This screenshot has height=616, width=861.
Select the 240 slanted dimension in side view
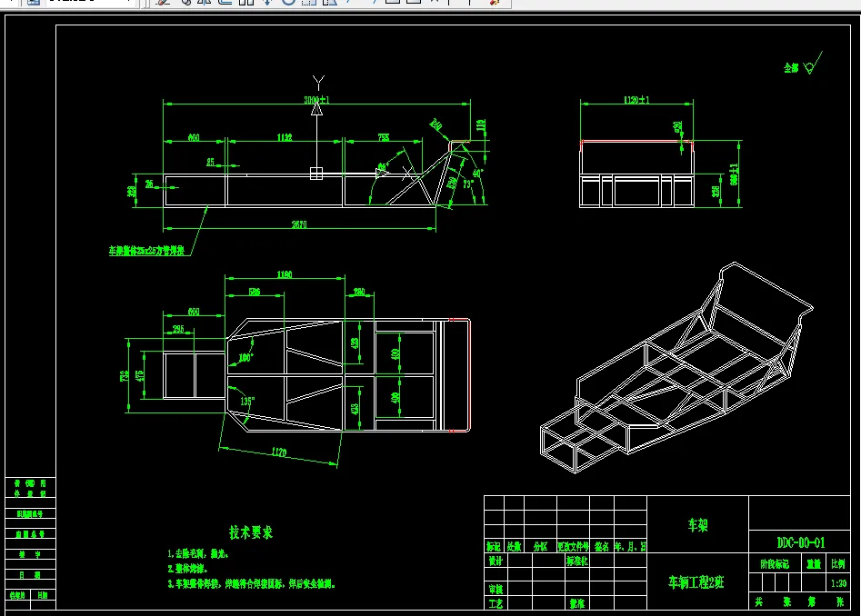[436, 124]
